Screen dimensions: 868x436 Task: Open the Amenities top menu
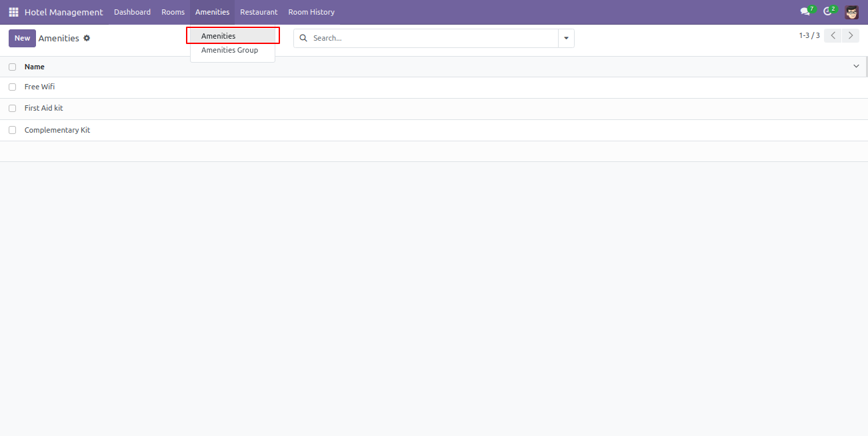(x=212, y=12)
